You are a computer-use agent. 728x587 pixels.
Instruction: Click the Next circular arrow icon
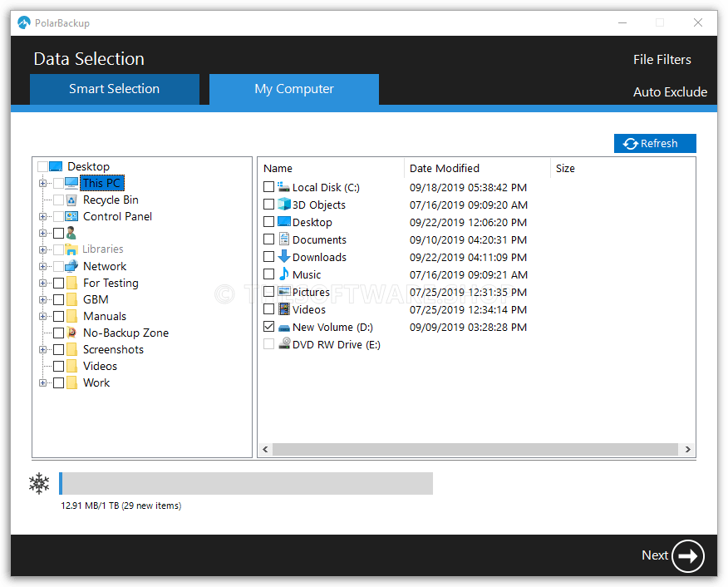tap(689, 555)
